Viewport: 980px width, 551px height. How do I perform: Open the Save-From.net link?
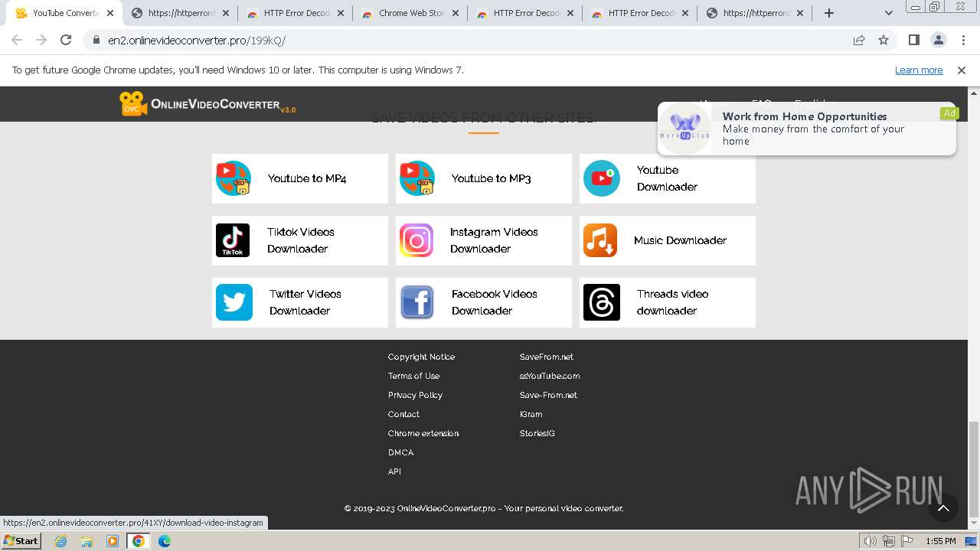[548, 395]
